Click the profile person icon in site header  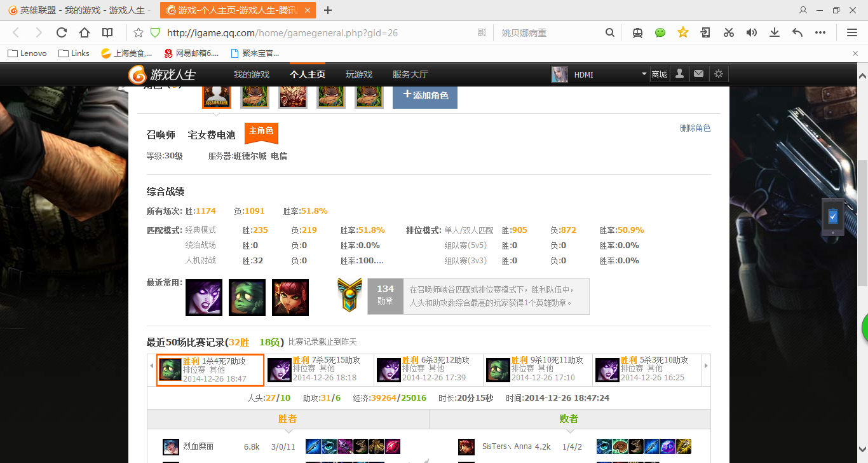pyautogui.click(x=679, y=74)
